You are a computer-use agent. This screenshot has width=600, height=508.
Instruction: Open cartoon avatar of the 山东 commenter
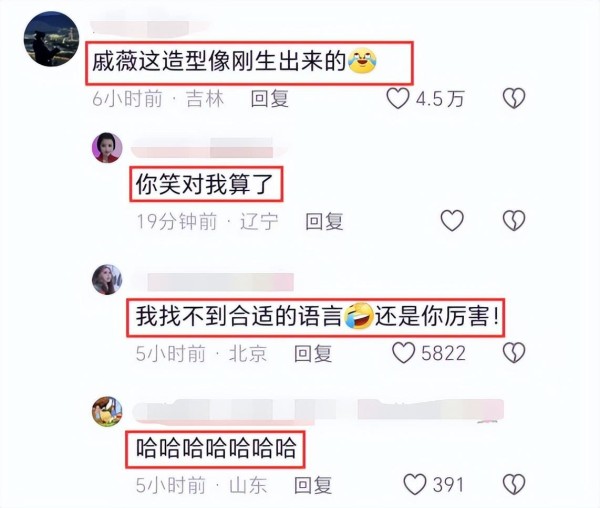107,411
